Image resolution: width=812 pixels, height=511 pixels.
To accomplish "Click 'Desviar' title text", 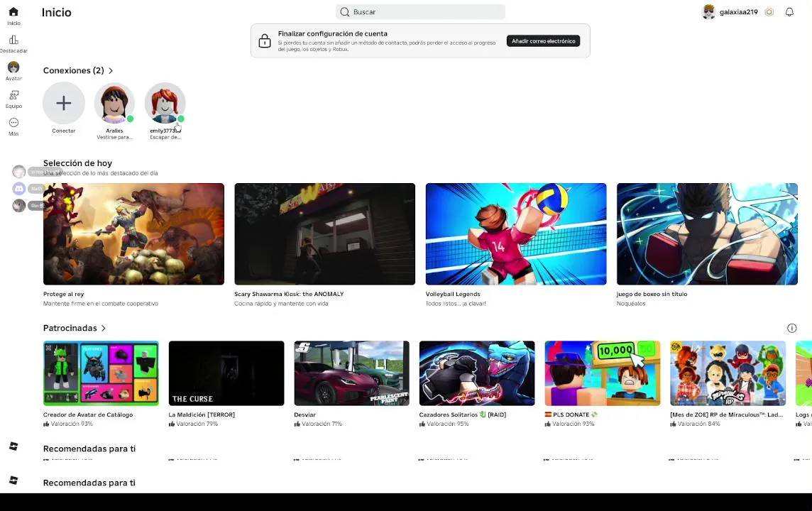I will 304,414.
